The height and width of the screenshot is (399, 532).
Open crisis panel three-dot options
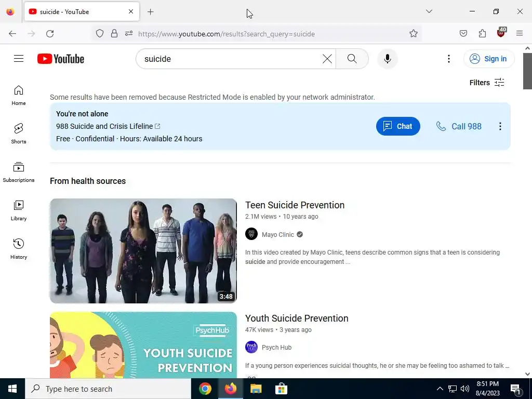500,126
